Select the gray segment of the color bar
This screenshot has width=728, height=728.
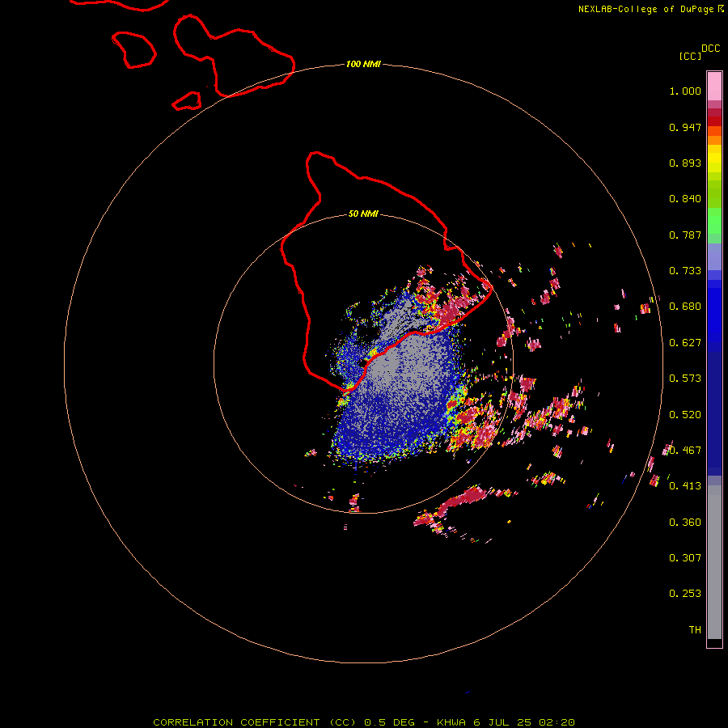(x=714, y=562)
